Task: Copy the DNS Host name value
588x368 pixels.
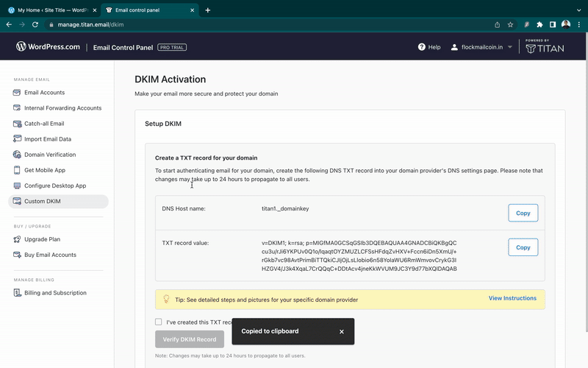Action: [523, 213]
